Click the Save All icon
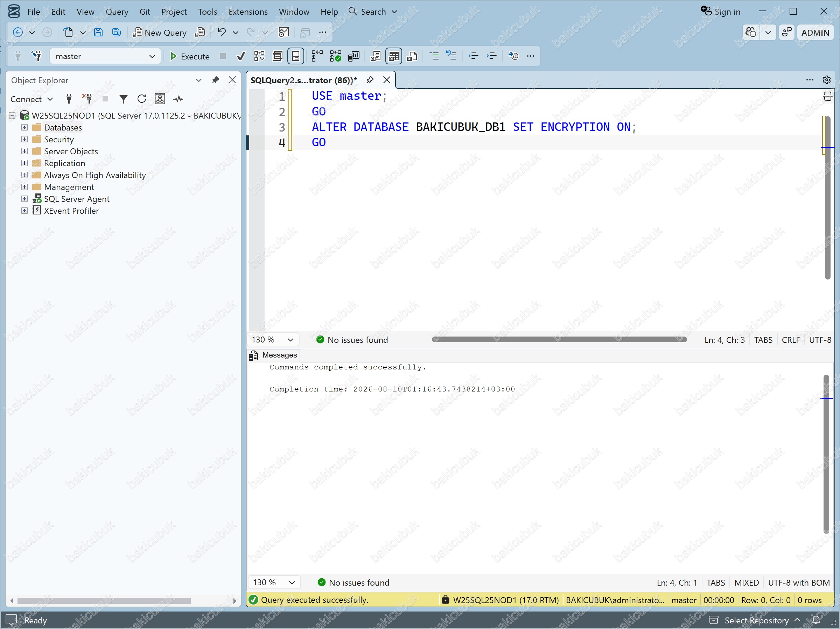The image size is (840, 629). pyautogui.click(x=116, y=33)
